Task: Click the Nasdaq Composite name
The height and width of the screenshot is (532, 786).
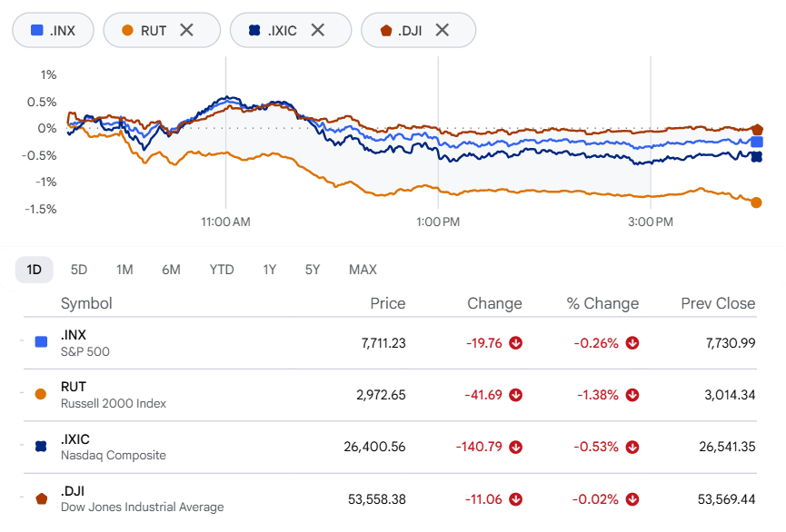Action: click(114, 456)
